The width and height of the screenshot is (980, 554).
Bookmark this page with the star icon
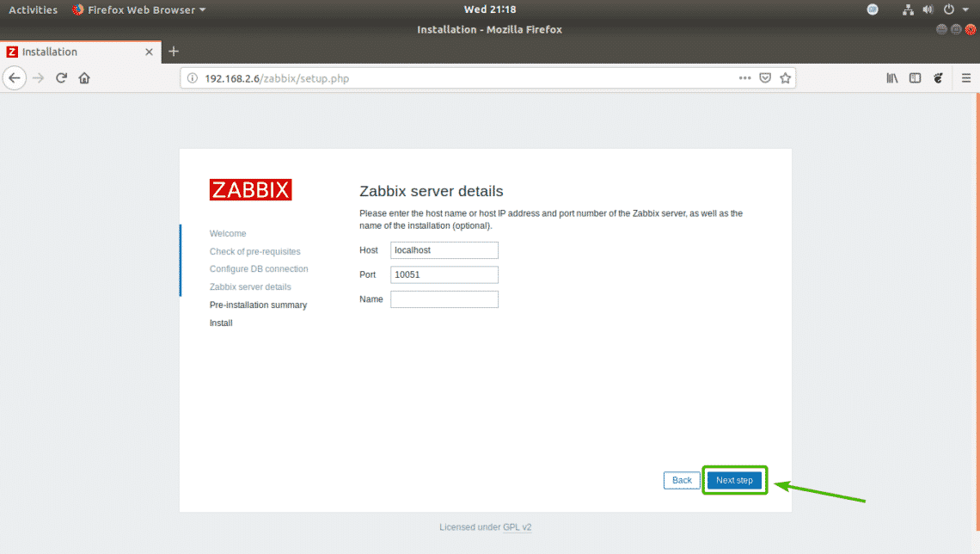[x=786, y=78]
